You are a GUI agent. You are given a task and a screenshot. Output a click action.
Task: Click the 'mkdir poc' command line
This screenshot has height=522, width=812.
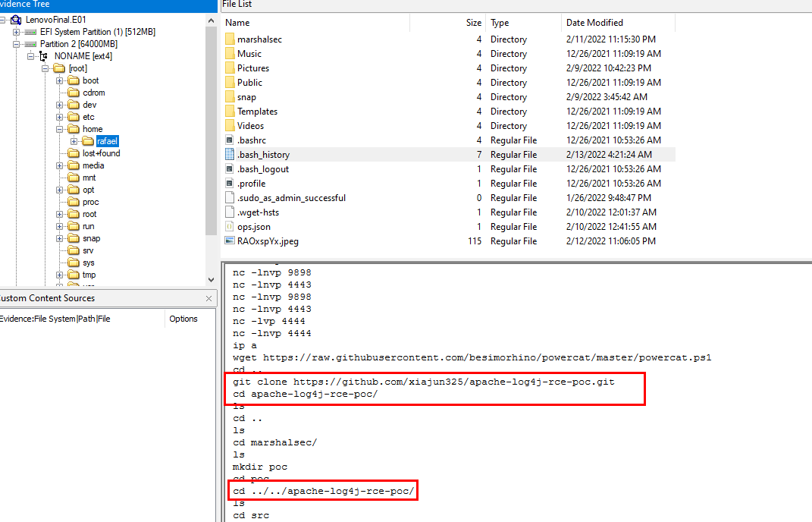pos(260,467)
